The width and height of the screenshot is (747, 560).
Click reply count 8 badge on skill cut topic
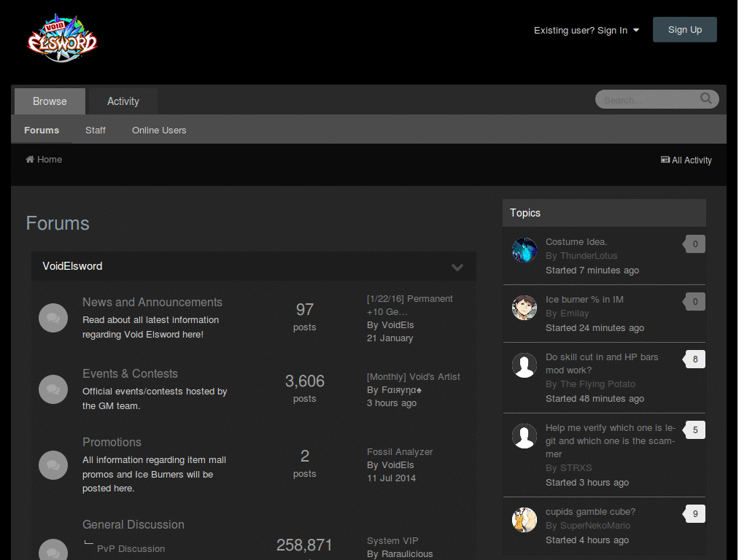pyautogui.click(x=694, y=359)
